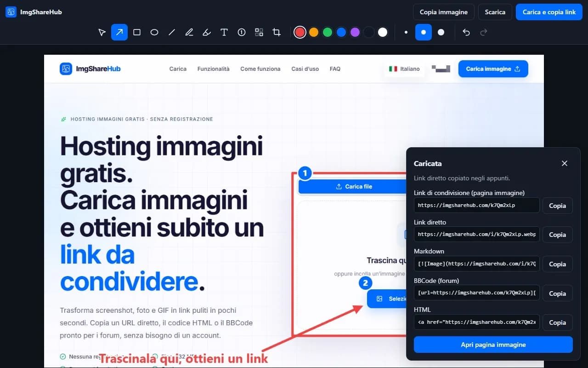This screenshot has width=588, height=368.
Task: Click into the HTML code field
Action: [477, 322]
